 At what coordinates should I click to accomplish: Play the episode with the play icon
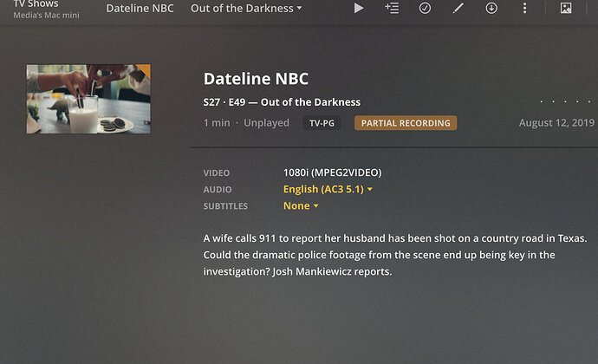pyautogui.click(x=358, y=8)
